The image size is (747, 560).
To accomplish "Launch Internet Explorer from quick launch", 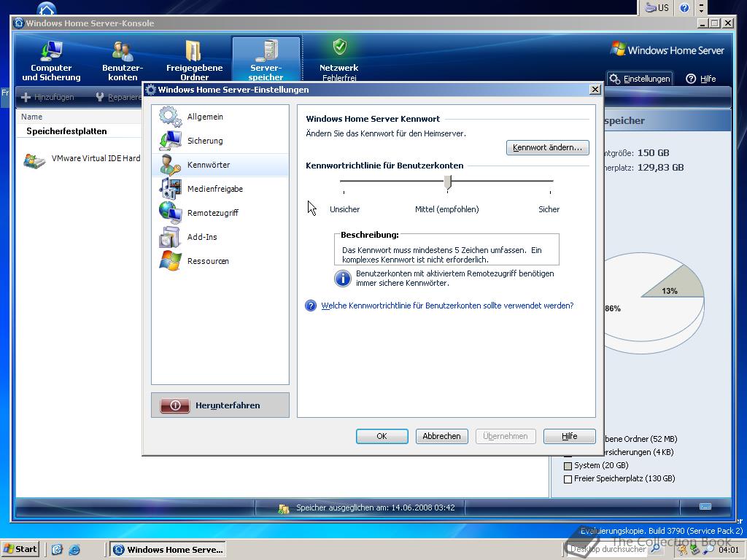I will click(x=74, y=550).
